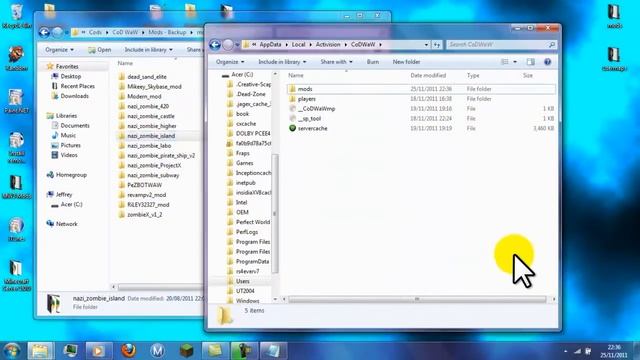Click Burn in CoDWaW toolbar
Screen dimensions: 640x360
[x=373, y=62]
